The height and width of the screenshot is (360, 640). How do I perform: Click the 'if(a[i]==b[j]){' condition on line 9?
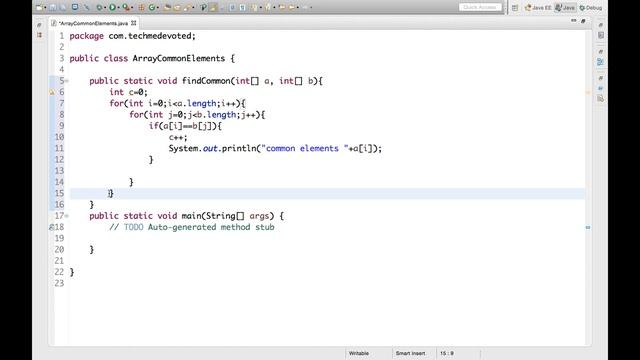pos(185,126)
